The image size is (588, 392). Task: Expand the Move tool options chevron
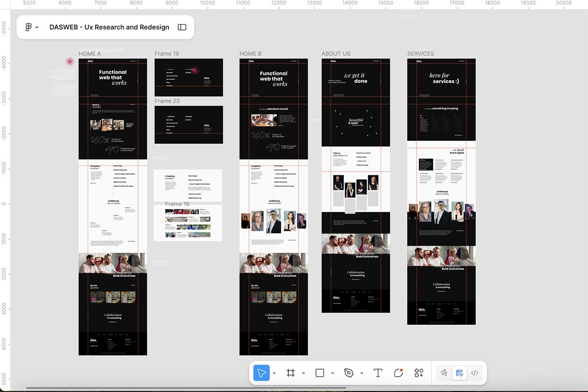coord(274,374)
